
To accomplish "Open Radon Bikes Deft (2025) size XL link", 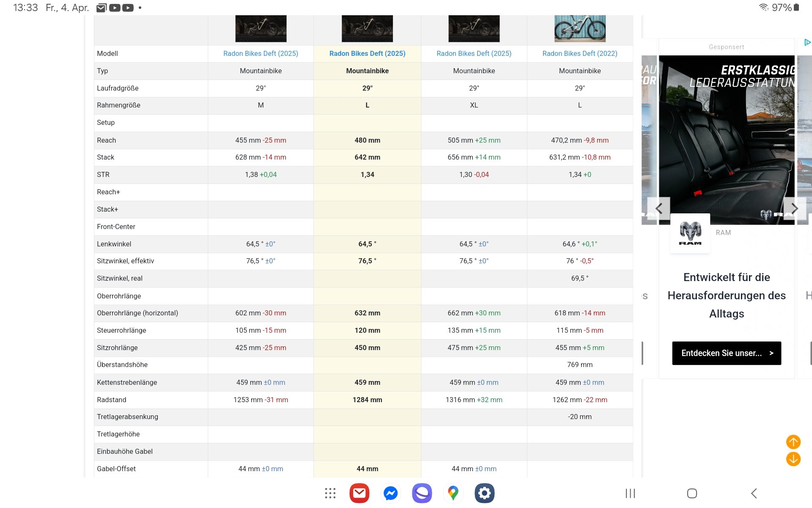I will [474, 53].
